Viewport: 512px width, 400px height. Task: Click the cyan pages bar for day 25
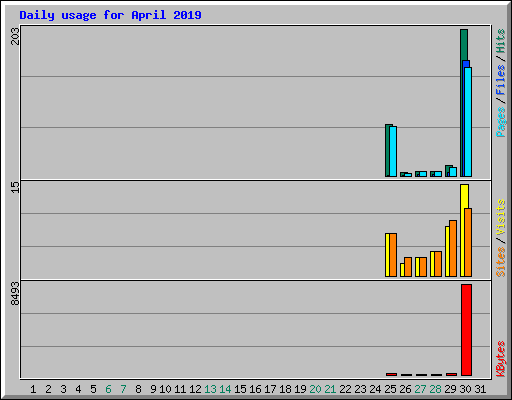coord(393,151)
